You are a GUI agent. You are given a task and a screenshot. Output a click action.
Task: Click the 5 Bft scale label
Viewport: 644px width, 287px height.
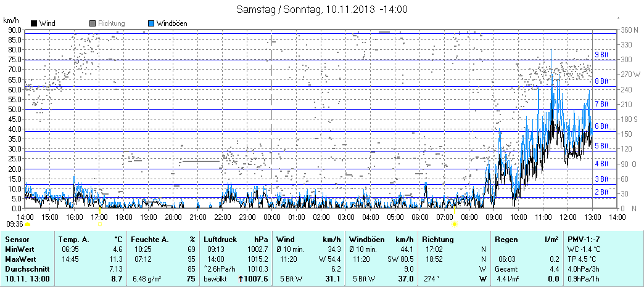(x=601, y=146)
